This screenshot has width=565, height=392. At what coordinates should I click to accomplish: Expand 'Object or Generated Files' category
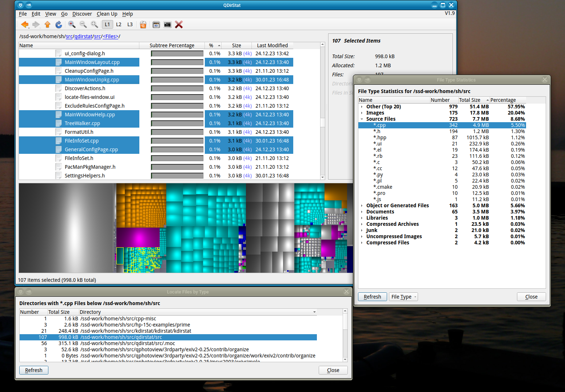pos(362,205)
